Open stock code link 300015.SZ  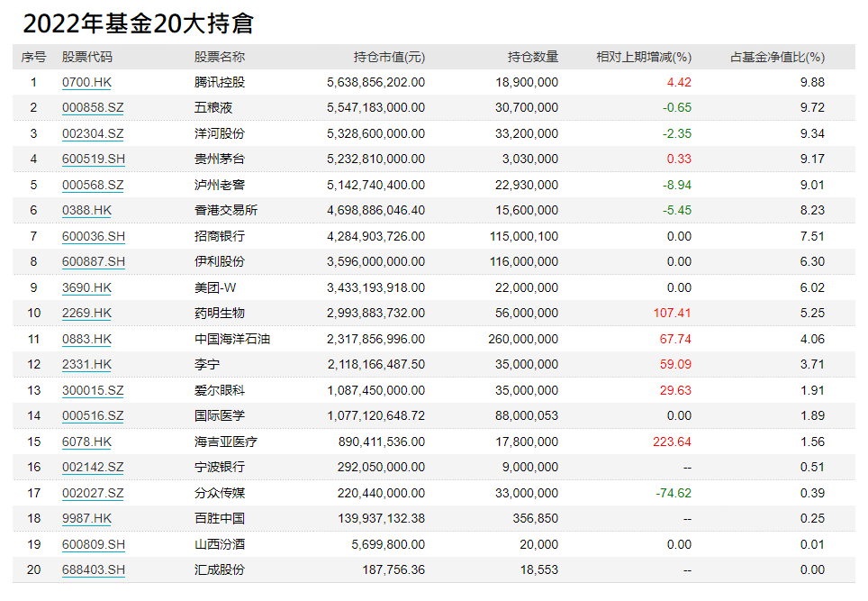click(93, 390)
